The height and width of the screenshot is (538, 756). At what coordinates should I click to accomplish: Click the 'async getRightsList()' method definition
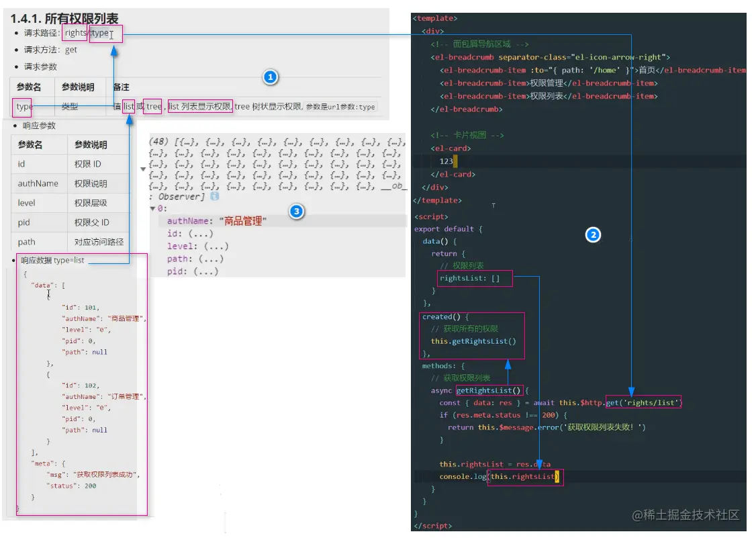click(480, 391)
